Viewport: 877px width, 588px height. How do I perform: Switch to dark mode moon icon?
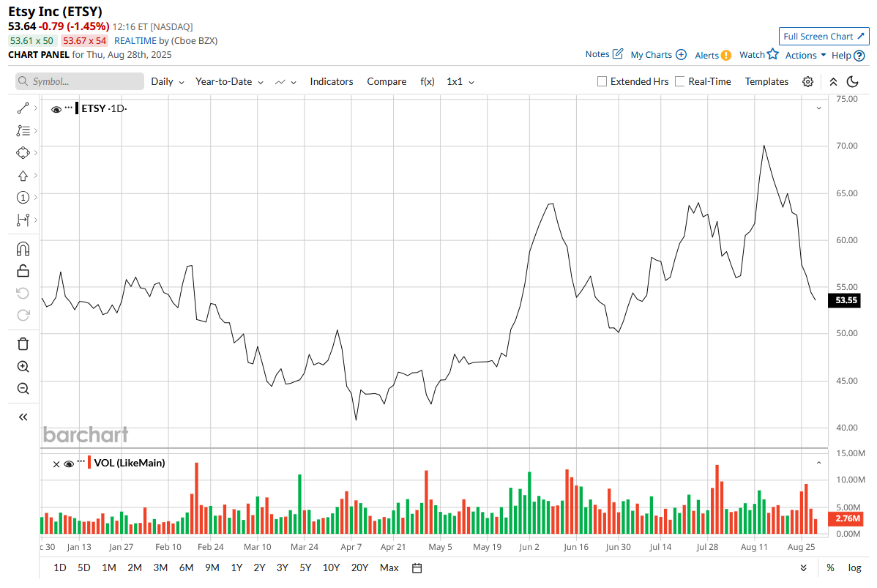pyautogui.click(x=852, y=82)
